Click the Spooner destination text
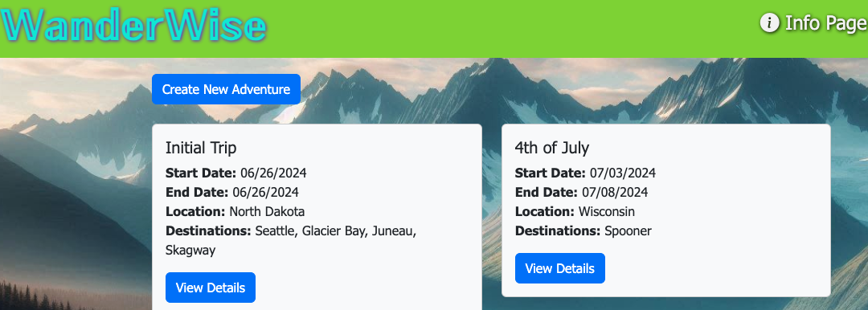Screen dimensions: 868x310 coord(628,230)
